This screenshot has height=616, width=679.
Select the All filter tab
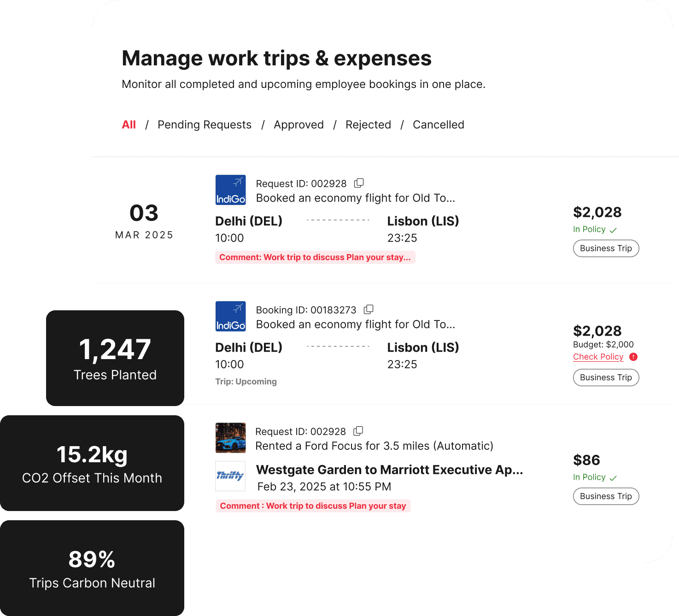[x=129, y=125]
